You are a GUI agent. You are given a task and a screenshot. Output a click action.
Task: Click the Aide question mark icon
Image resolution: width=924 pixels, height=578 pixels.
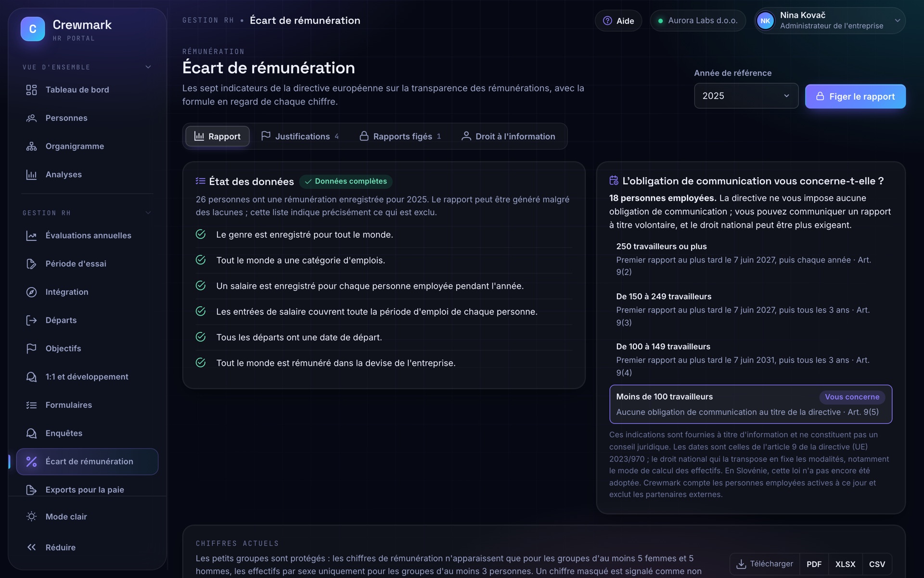(x=607, y=21)
